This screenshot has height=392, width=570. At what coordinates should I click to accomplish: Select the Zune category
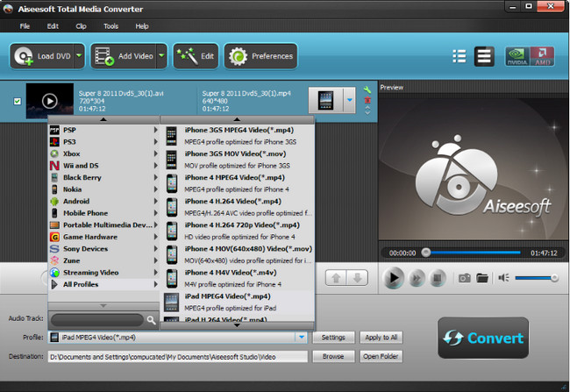(104, 260)
